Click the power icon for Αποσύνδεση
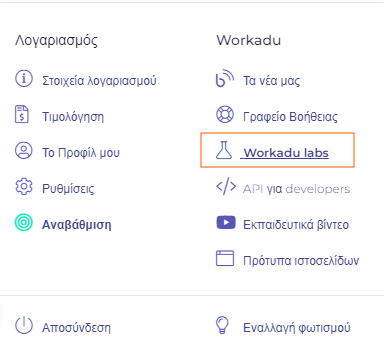384x363 pixels. point(24,325)
